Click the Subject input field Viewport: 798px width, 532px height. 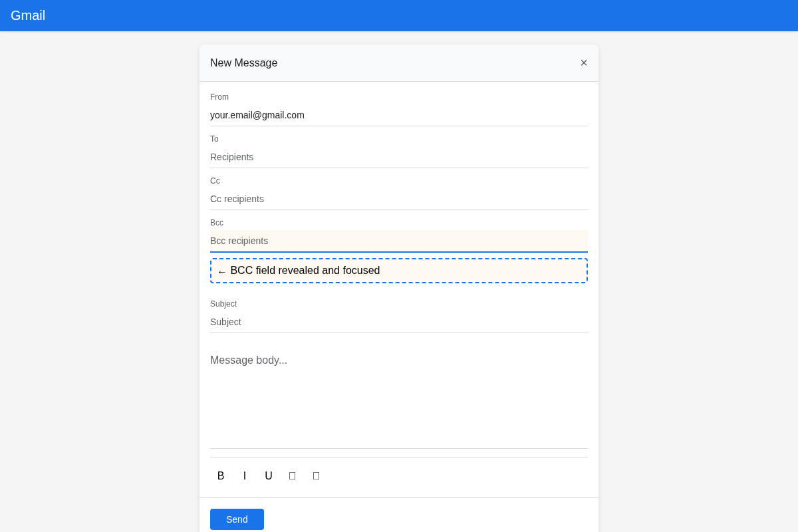coord(398,322)
